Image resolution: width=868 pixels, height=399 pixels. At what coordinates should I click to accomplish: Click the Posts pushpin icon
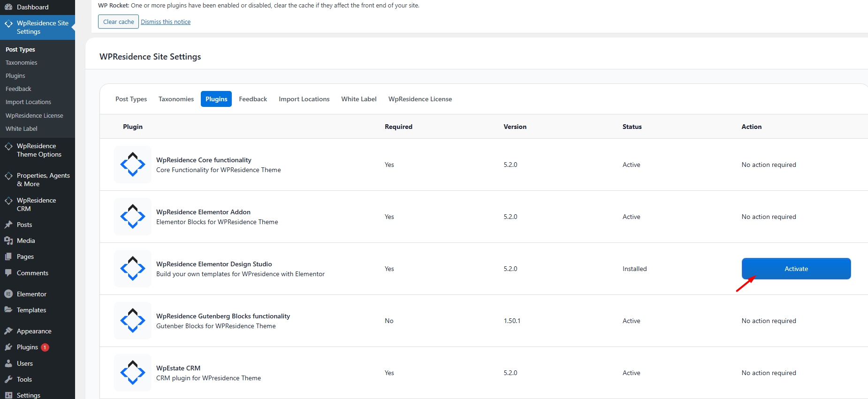pos(8,225)
